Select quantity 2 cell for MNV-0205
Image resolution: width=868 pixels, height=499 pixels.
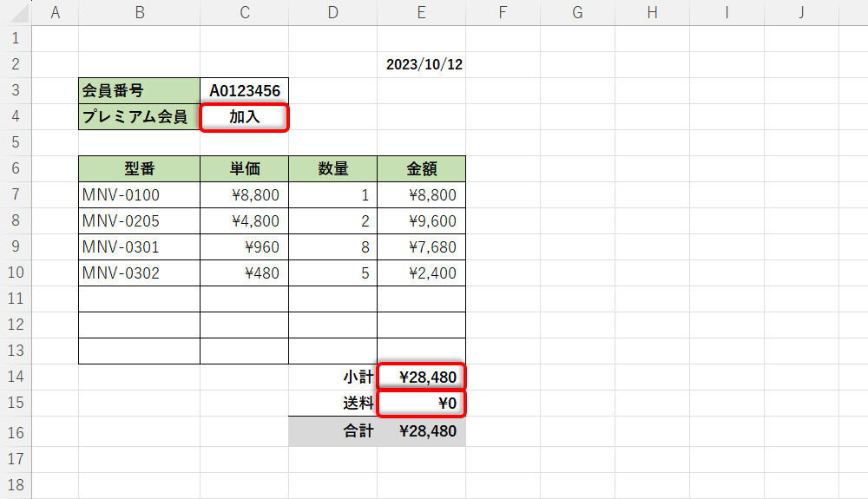coord(333,220)
